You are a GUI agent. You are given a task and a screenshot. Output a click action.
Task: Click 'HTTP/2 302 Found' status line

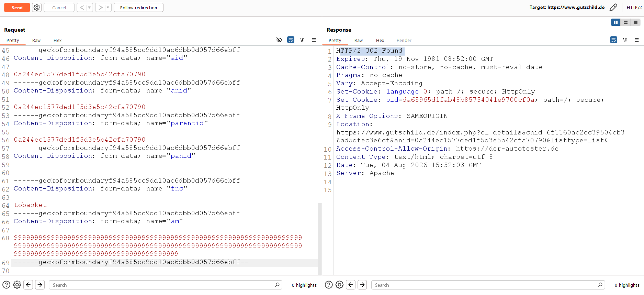pos(369,51)
